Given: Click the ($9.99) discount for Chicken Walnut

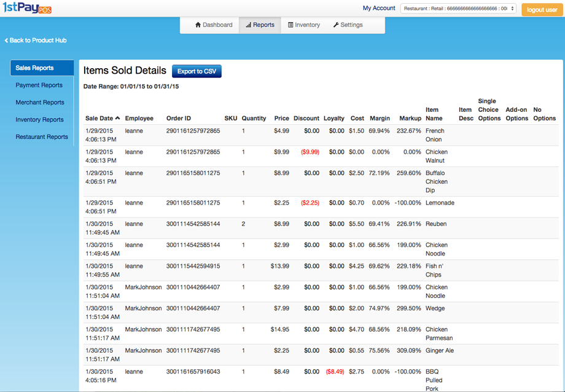Looking at the screenshot, I should click(310, 152).
